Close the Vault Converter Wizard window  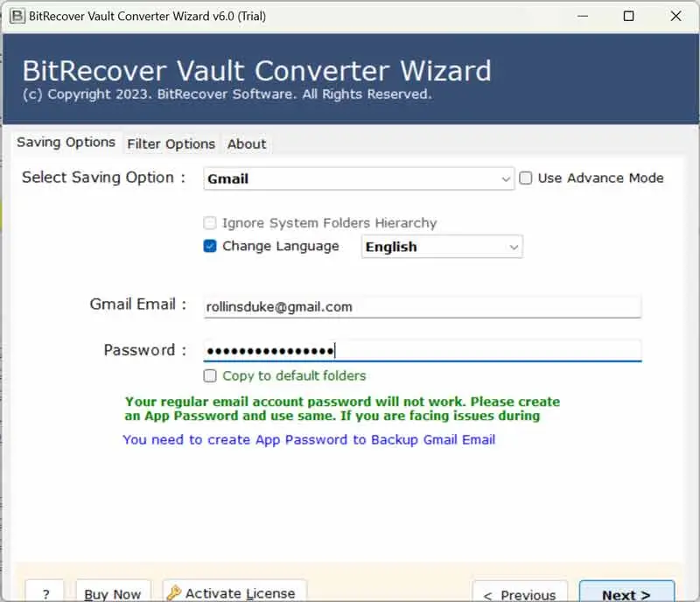point(675,17)
